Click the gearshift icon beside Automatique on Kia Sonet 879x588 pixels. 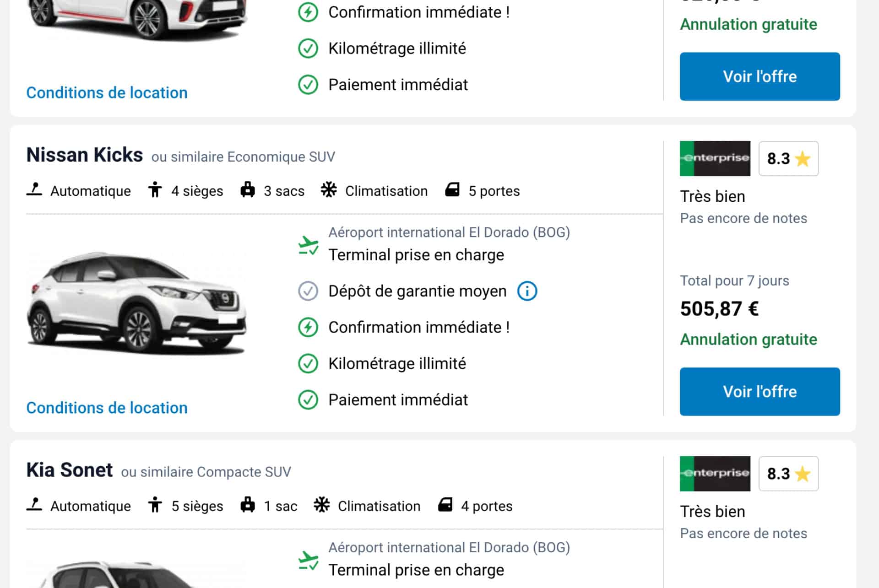(34, 505)
